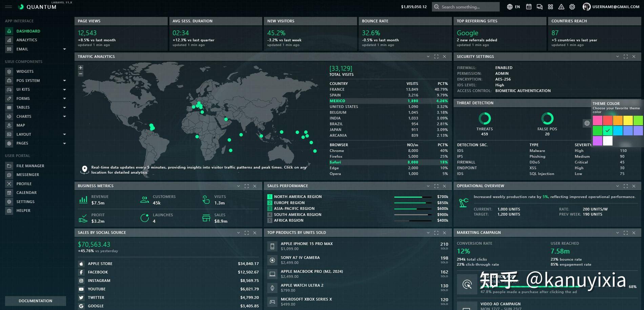Click the Messenger sidebar icon
This screenshot has height=310, width=644.
pyautogui.click(x=9, y=175)
